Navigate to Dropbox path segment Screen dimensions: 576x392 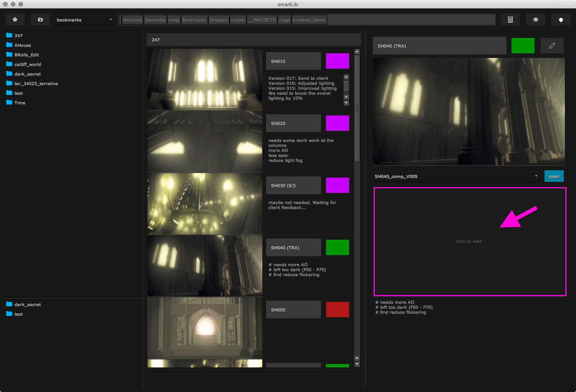218,20
